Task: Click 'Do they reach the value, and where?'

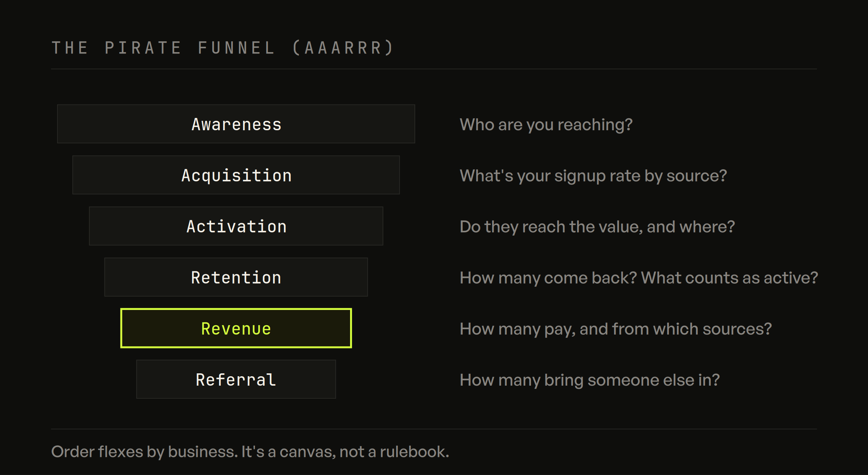Action: (597, 227)
